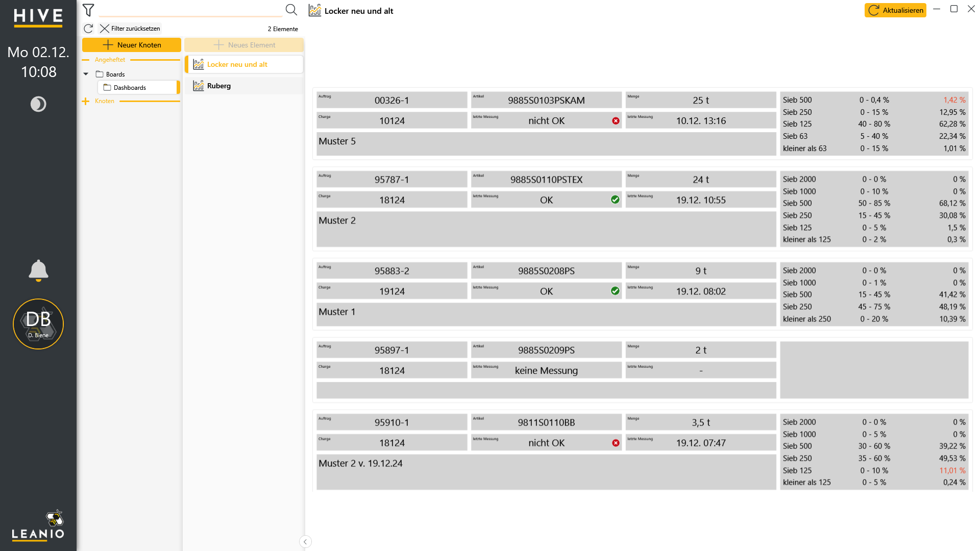Image resolution: width=980 pixels, height=551 pixels.
Task: Click the Neuer Knoten button
Action: click(132, 45)
